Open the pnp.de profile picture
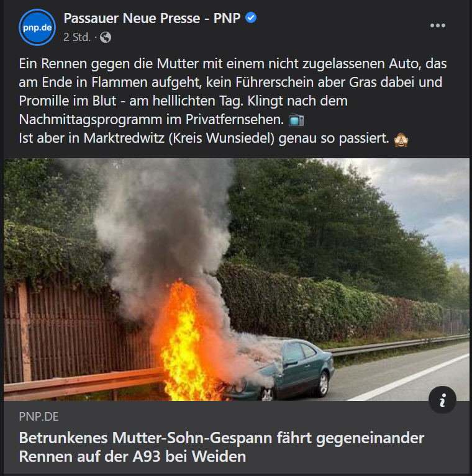 tap(37, 27)
